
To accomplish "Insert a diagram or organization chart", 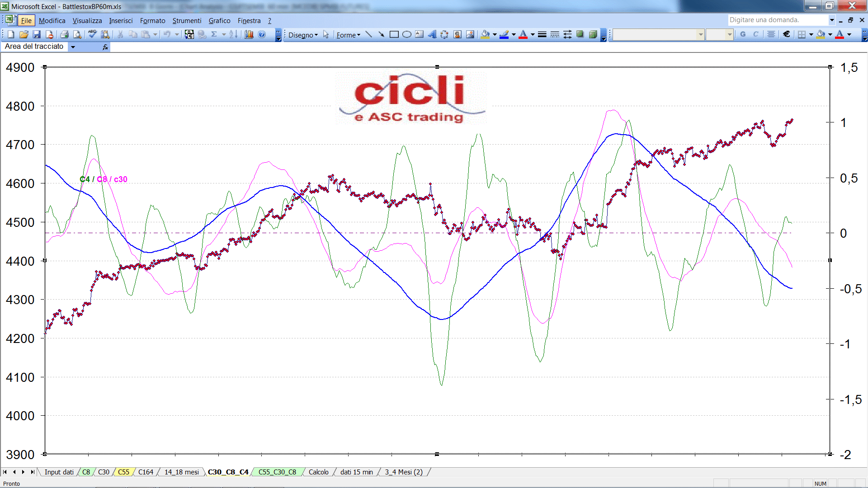I will point(444,34).
